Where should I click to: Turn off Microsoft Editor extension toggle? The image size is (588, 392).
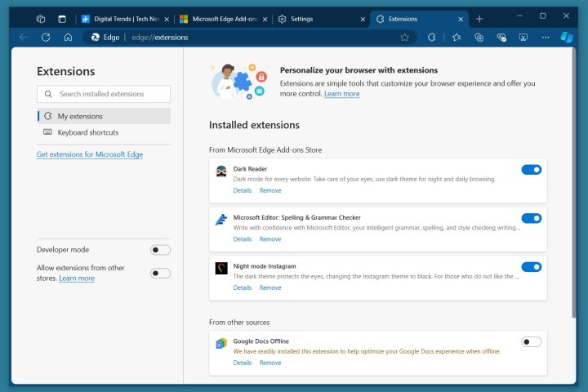click(x=531, y=218)
